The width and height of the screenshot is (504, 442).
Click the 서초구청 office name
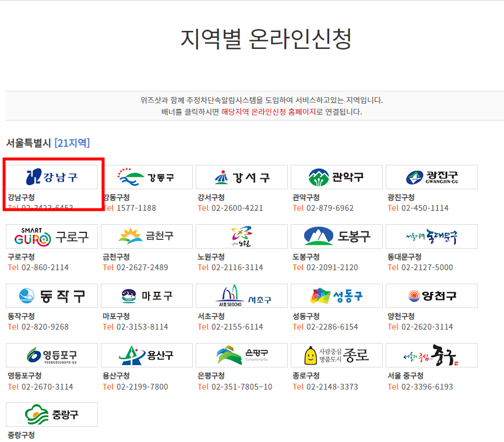coord(211,316)
